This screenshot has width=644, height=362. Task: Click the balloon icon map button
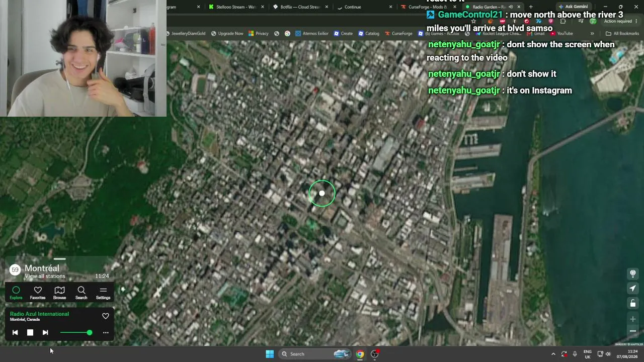click(633, 274)
